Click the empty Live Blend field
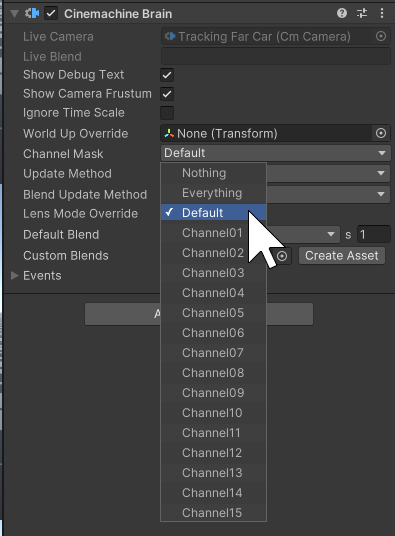The width and height of the screenshot is (395, 536). pos(275,56)
